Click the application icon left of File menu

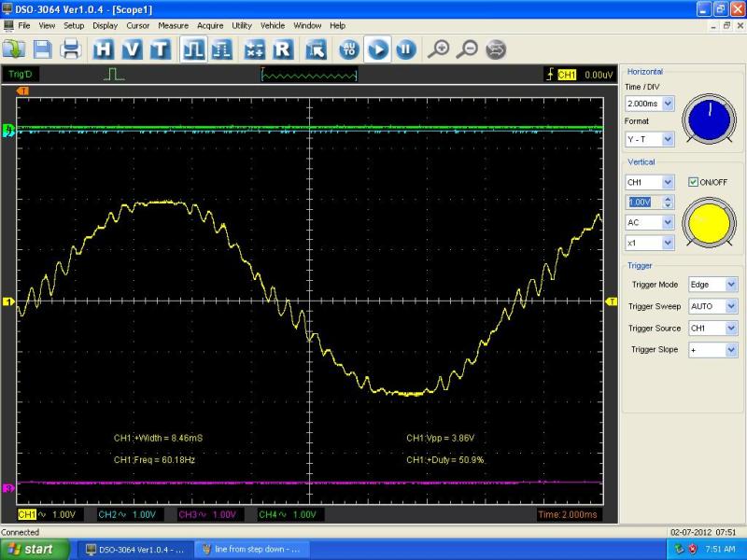[7, 25]
